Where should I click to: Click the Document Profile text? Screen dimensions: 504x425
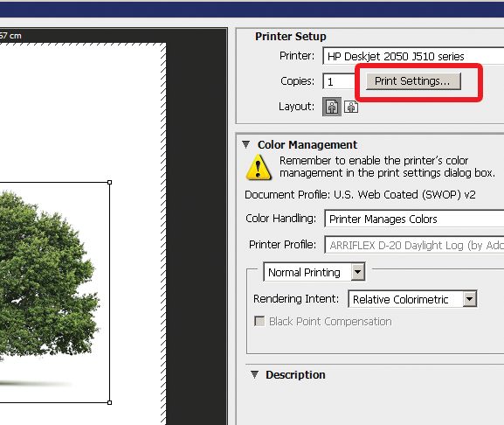pos(360,195)
